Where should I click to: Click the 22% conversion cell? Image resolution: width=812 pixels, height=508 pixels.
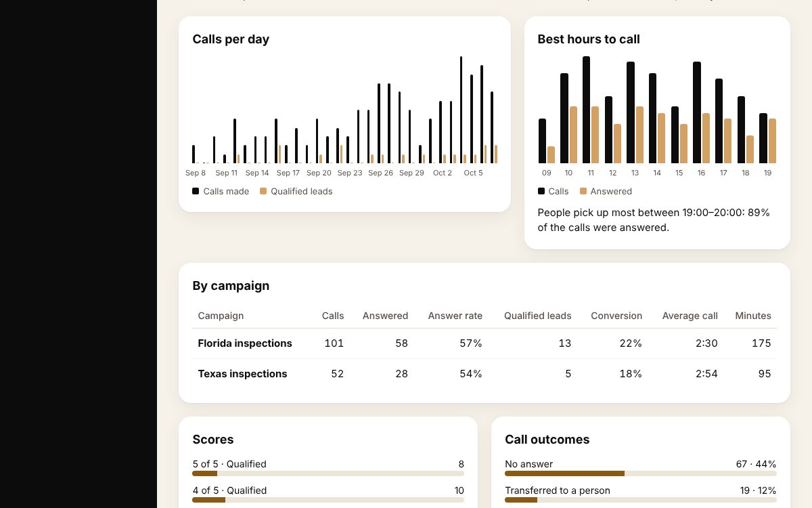click(x=631, y=343)
